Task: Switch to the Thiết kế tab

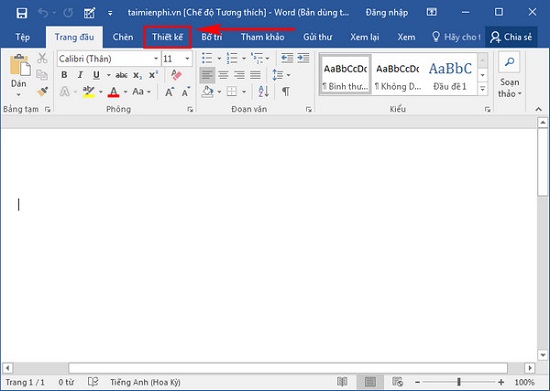Action: click(x=167, y=37)
